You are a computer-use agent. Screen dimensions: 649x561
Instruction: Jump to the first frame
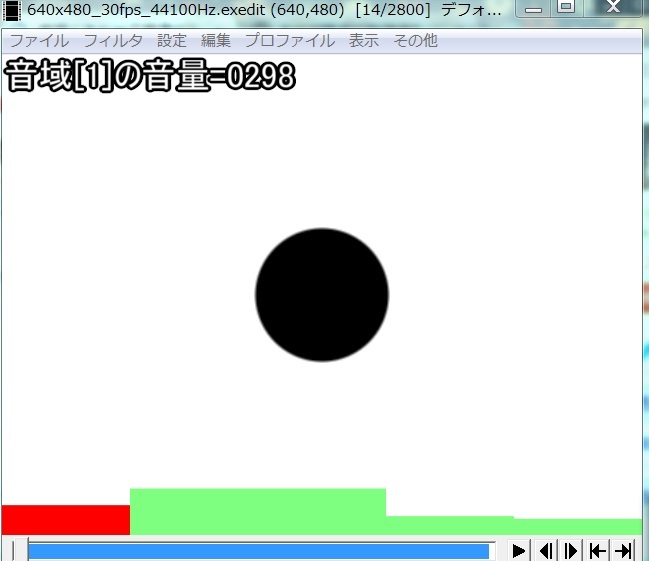597,550
